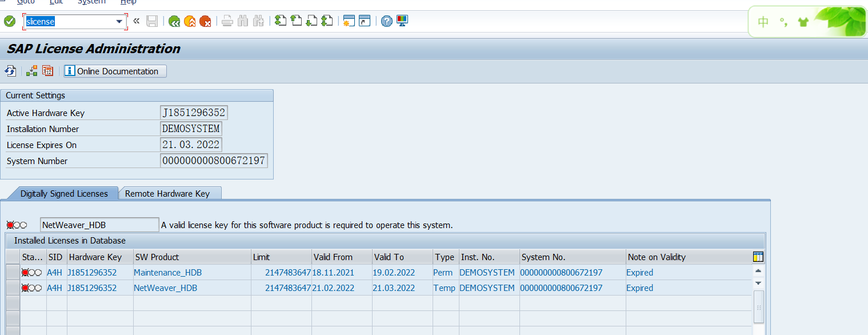The height and width of the screenshot is (335, 868).
Task: Open the command field history dropdown
Action: (x=119, y=22)
